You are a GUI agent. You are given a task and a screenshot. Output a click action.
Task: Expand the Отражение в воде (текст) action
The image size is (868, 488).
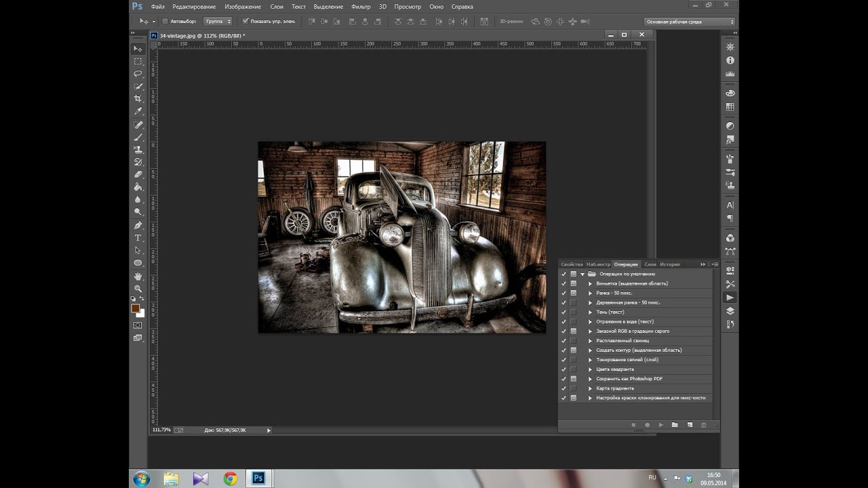pyautogui.click(x=590, y=321)
